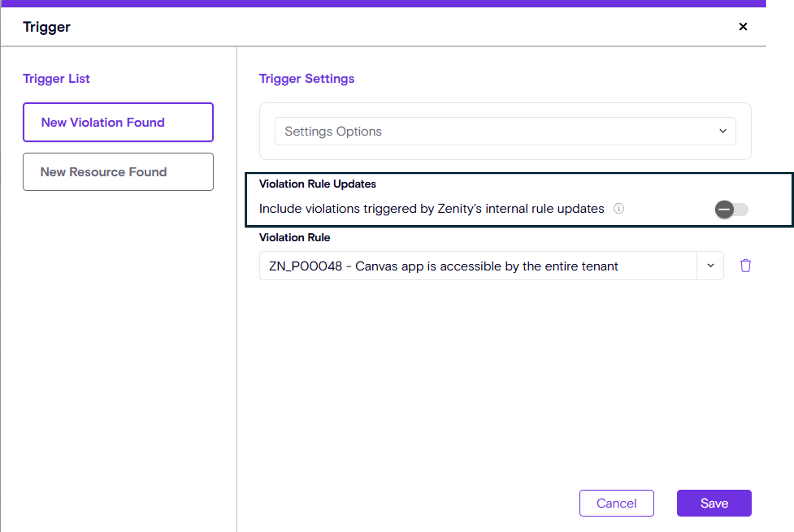Click the Trigger Settings heading
Image resolution: width=794 pixels, height=532 pixels.
pos(307,78)
